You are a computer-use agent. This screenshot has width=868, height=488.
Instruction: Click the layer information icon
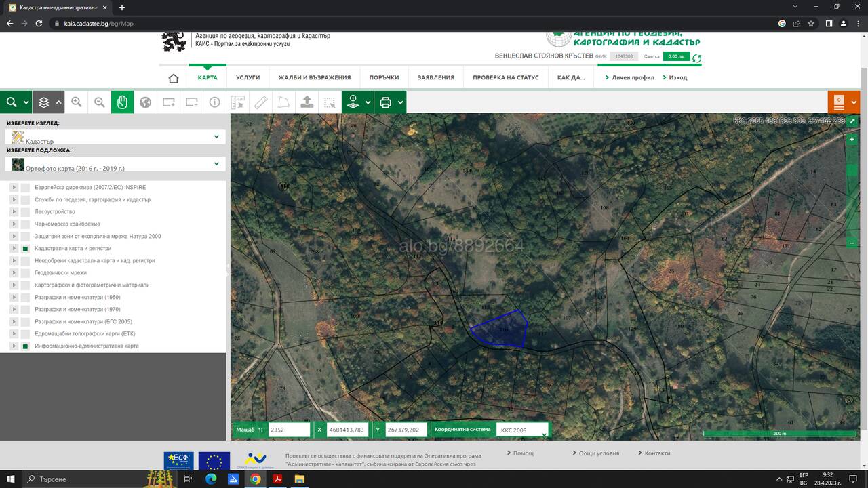tap(353, 102)
